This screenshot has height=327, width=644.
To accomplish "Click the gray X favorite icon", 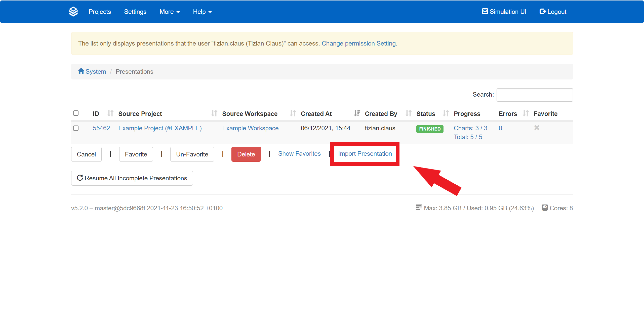I will (x=537, y=128).
